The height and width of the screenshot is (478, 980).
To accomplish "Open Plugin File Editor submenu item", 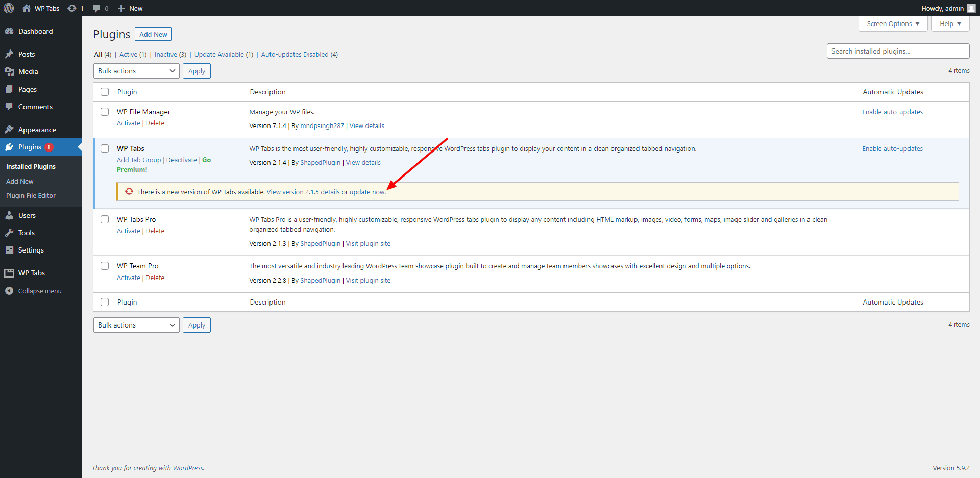I will coord(31,196).
